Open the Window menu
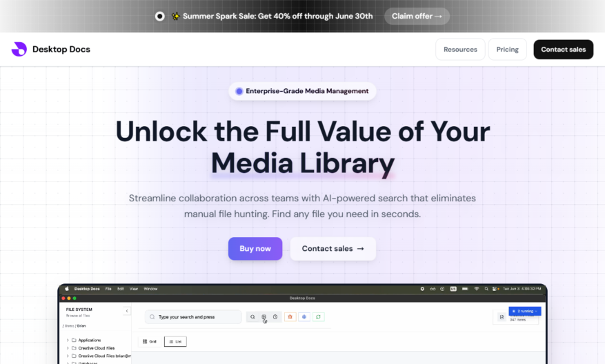605x364 pixels. (150, 288)
